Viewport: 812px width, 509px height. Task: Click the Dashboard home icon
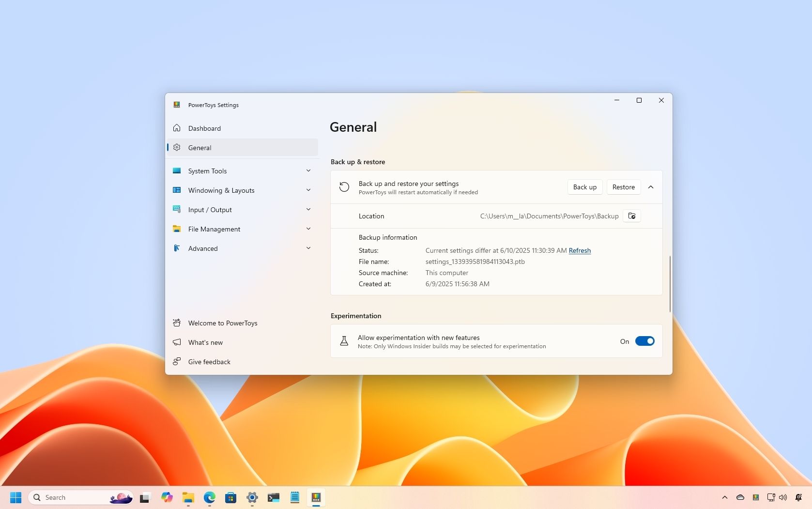pos(177,128)
